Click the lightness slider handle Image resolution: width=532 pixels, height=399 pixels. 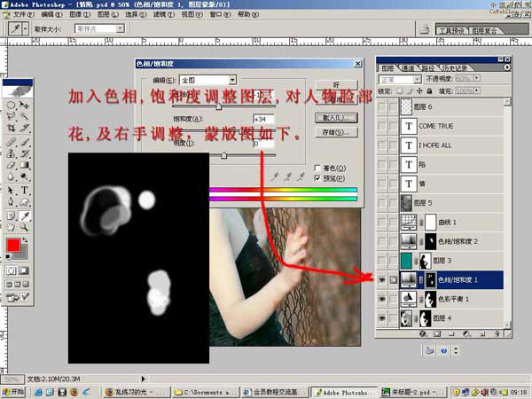point(224,156)
